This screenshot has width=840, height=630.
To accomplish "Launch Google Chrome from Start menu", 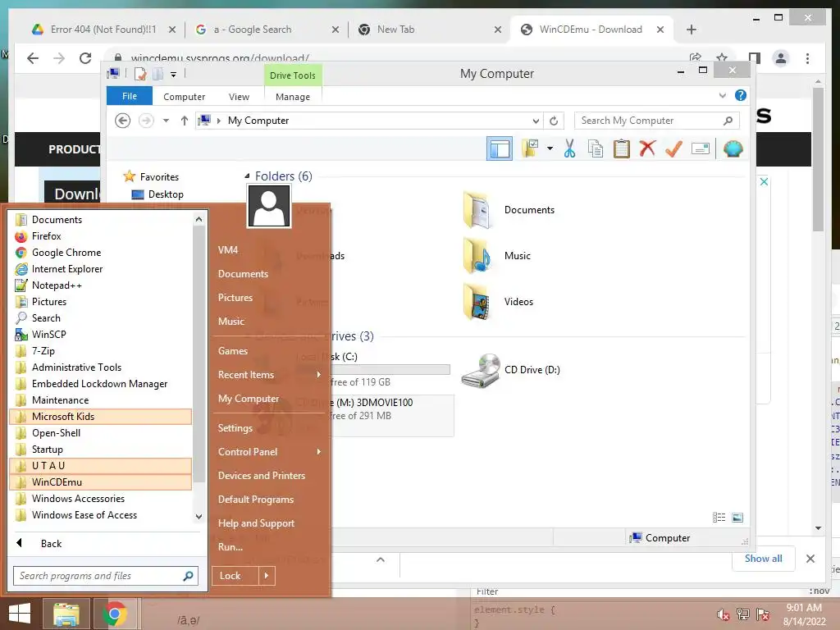I will click(101, 253).
